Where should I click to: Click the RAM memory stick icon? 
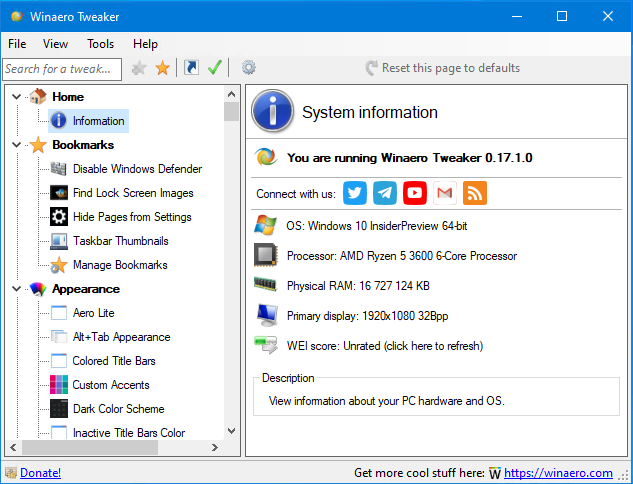(x=265, y=285)
